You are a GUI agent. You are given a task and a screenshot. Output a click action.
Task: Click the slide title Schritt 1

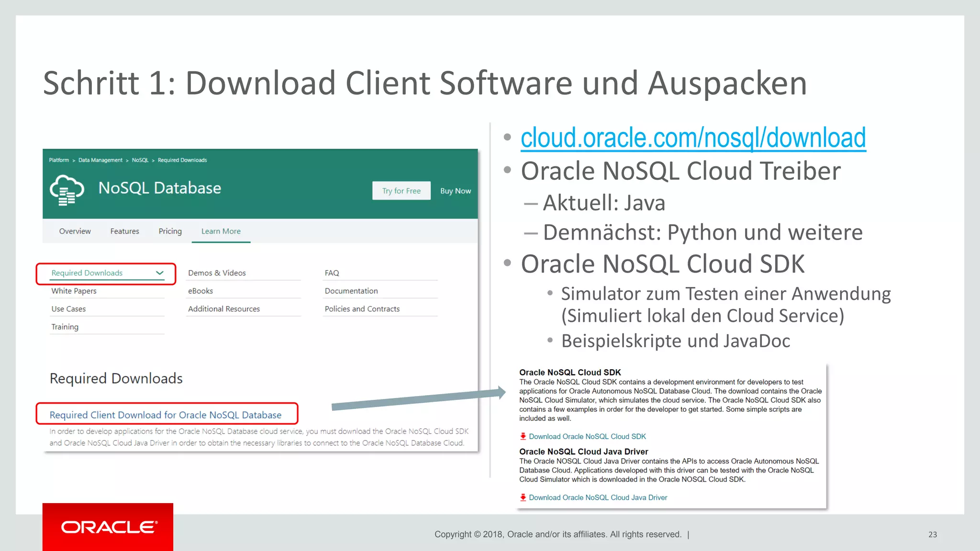coord(425,83)
